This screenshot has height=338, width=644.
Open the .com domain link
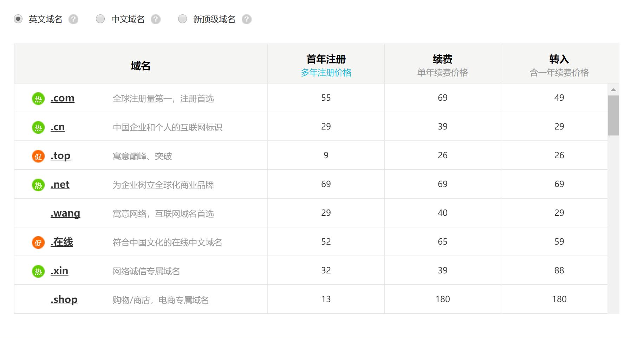coord(63,98)
